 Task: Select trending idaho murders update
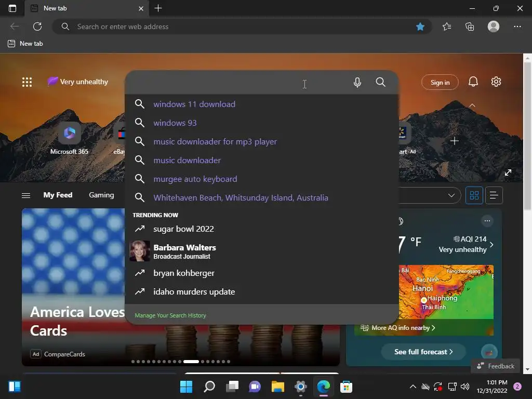pyautogui.click(x=261, y=292)
